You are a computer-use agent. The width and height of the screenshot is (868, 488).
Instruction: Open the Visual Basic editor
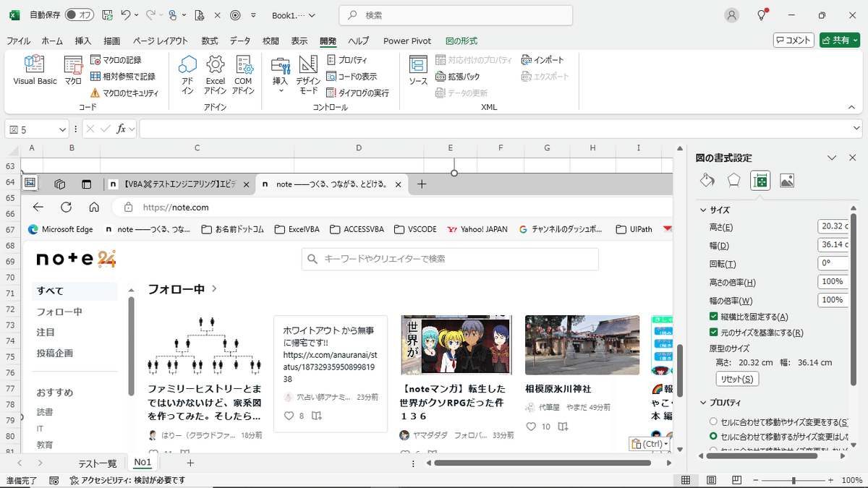pos(35,71)
